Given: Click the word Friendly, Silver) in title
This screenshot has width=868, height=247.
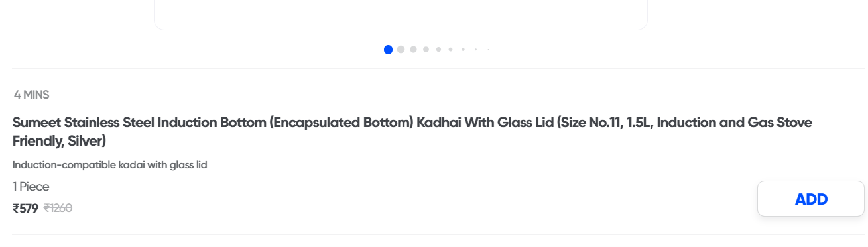Looking at the screenshot, I should click(x=59, y=141).
